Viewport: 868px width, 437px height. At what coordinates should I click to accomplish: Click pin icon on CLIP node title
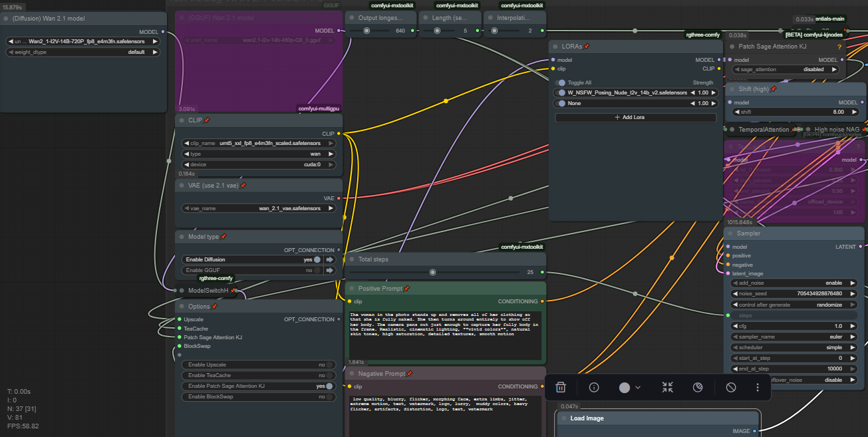pos(207,120)
